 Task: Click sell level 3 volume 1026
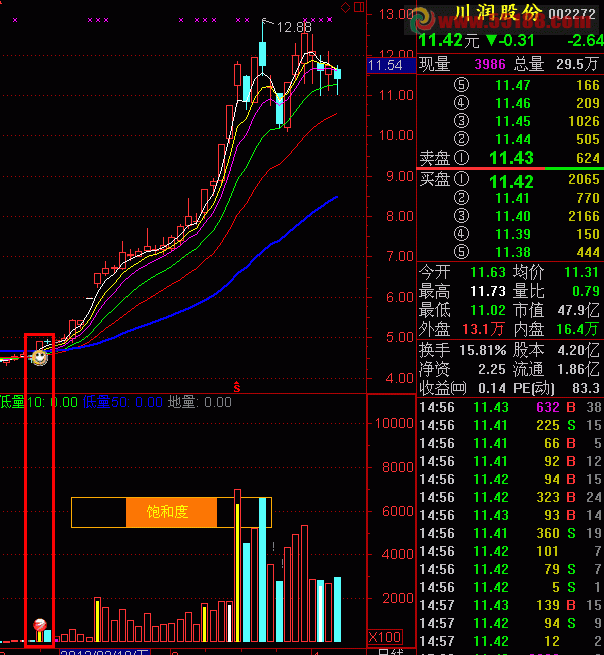click(584, 121)
